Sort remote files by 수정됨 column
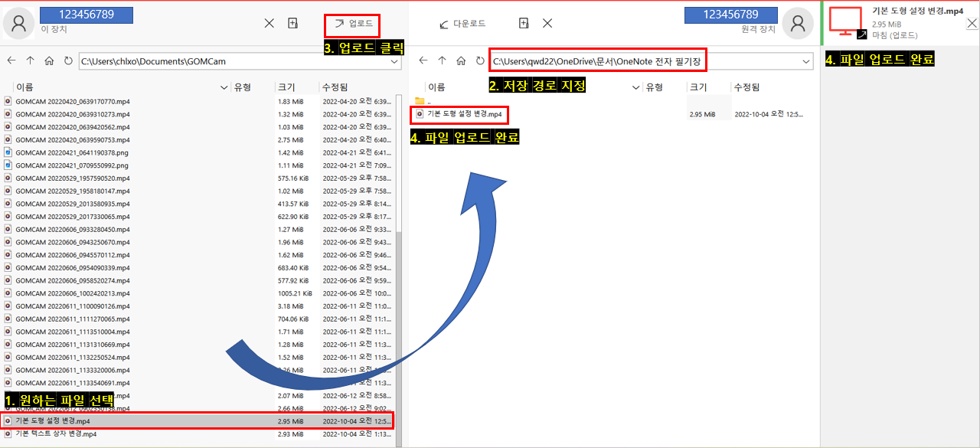 click(747, 88)
